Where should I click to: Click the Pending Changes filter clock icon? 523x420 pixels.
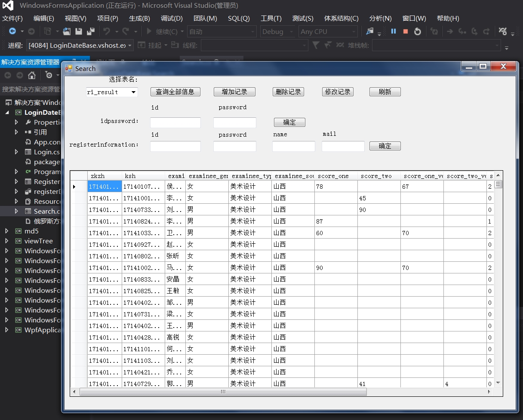pyautogui.click(x=49, y=75)
